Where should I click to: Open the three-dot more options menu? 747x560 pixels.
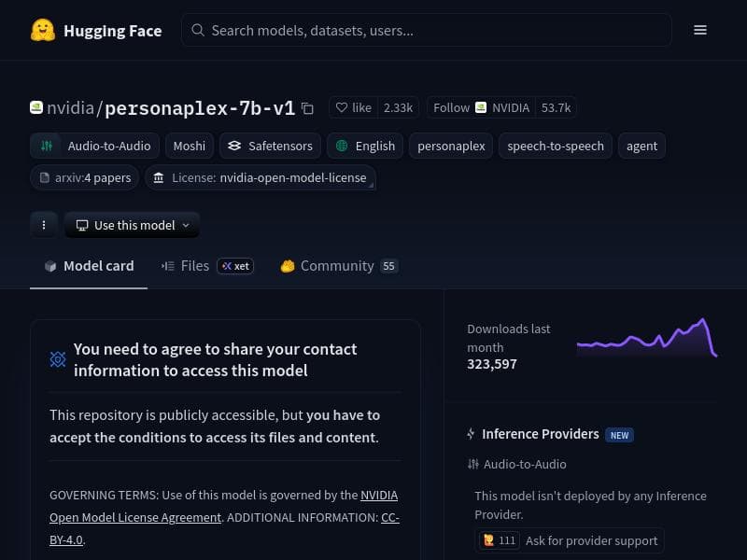[44, 225]
